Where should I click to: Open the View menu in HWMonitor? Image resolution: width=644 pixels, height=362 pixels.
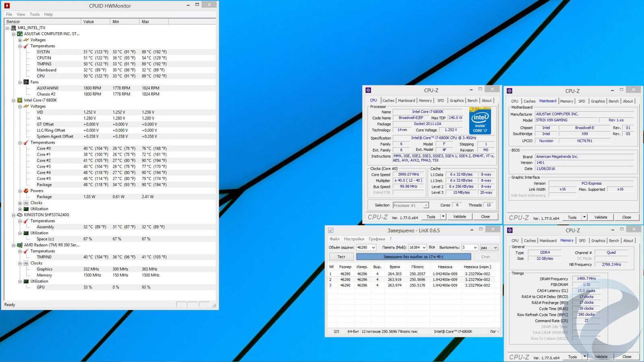coord(21,14)
